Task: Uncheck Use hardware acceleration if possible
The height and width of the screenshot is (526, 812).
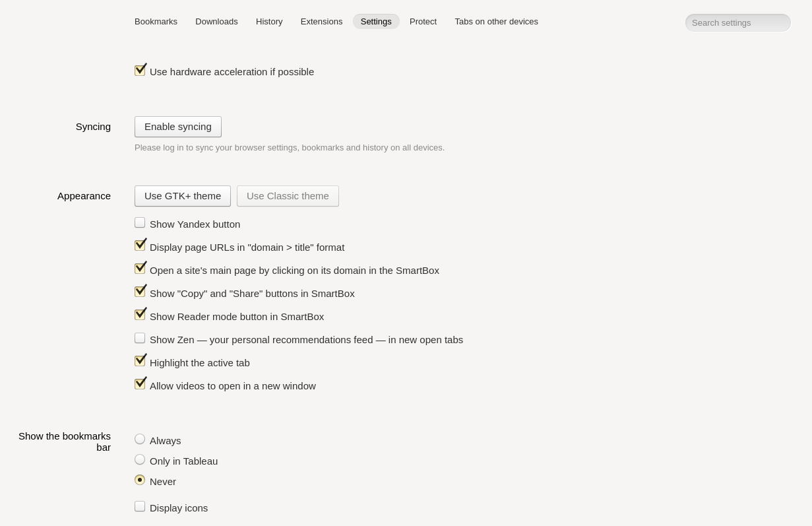Action: click(140, 70)
